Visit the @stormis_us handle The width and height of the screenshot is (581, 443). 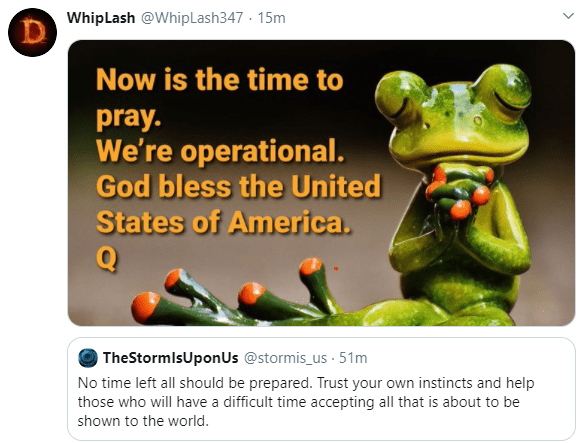coord(285,358)
